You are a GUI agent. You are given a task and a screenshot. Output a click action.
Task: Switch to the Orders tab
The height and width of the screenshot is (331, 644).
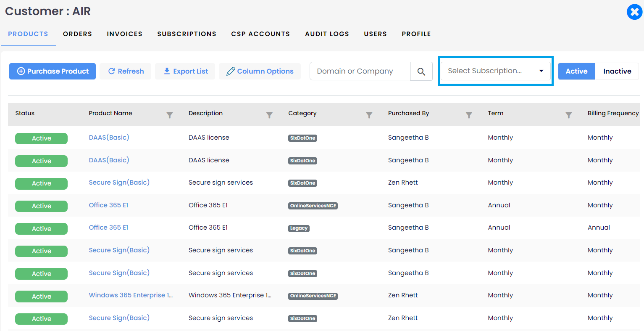(x=78, y=34)
